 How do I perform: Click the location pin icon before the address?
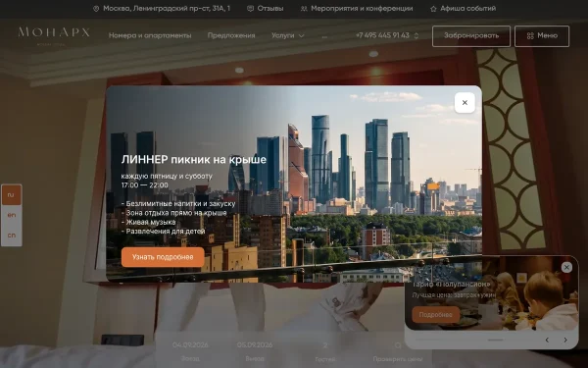coord(96,8)
